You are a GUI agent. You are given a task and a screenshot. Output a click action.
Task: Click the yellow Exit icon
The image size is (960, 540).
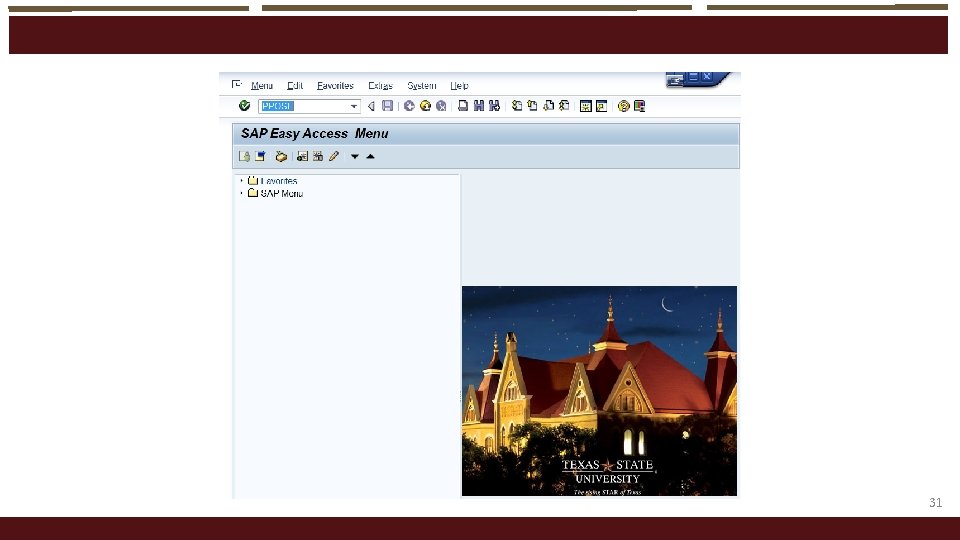pyautogui.click(x=425, y=106)
